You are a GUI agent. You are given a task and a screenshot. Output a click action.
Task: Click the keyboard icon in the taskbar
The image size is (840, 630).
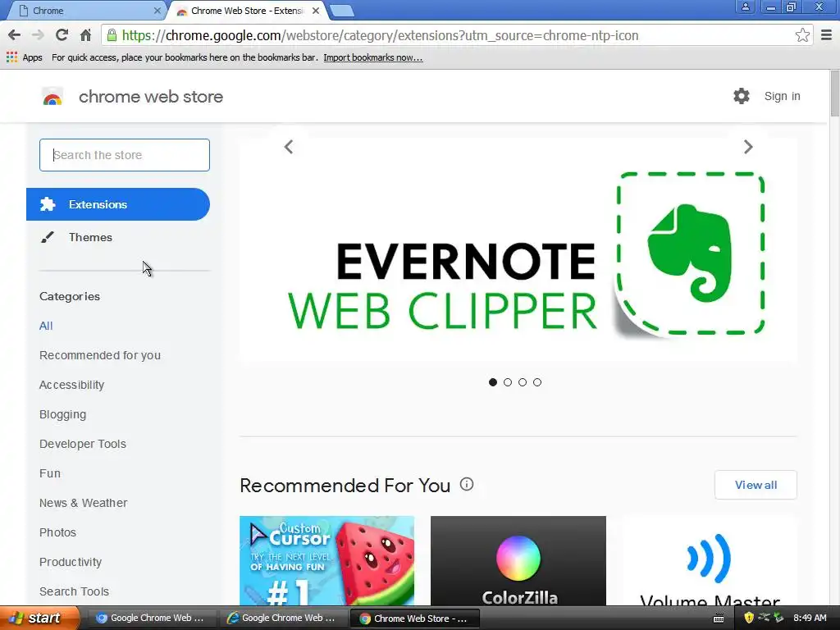coord(719,619)
